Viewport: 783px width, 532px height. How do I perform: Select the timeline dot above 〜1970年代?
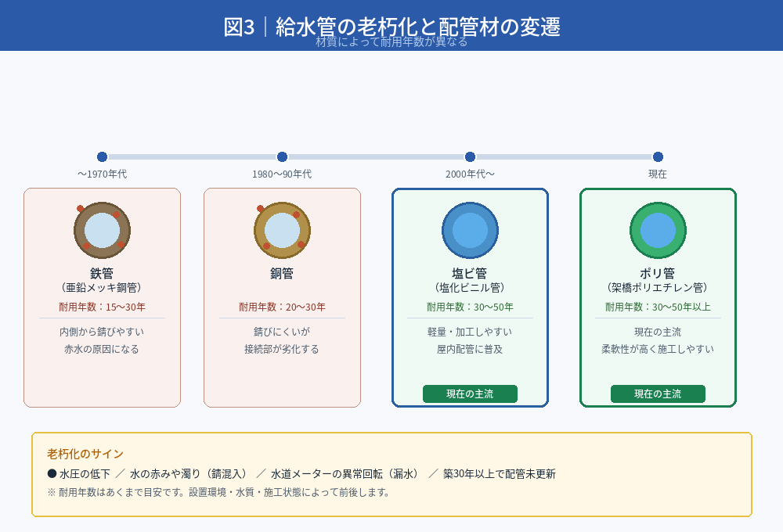pos(102,156)
